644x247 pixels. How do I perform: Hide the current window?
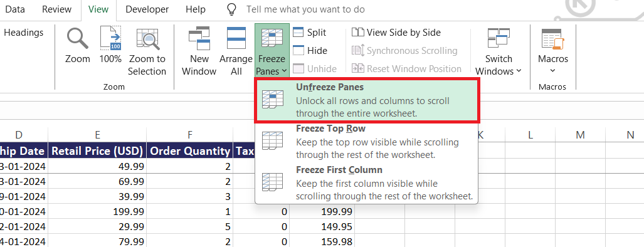coord(310,51)
